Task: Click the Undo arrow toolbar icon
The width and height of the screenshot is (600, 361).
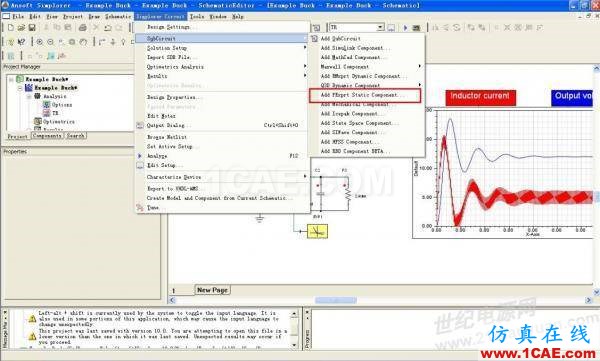Action: [x=108, y=28]
